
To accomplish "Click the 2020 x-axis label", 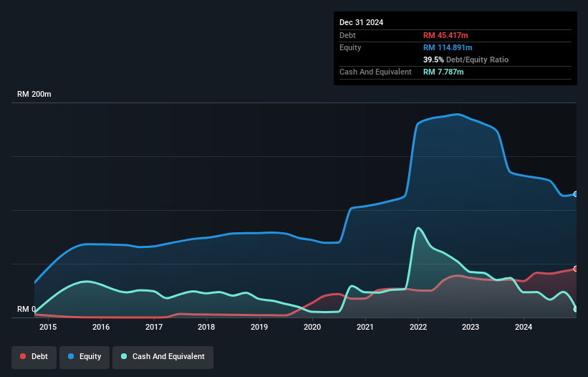I will click(312, 327).
